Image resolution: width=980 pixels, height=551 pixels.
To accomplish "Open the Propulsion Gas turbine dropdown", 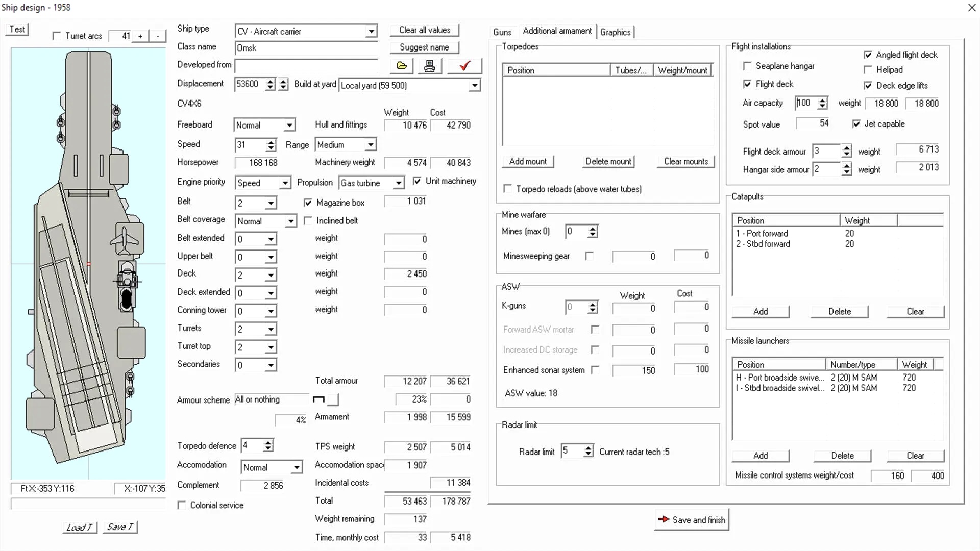I will coord(398,183).
